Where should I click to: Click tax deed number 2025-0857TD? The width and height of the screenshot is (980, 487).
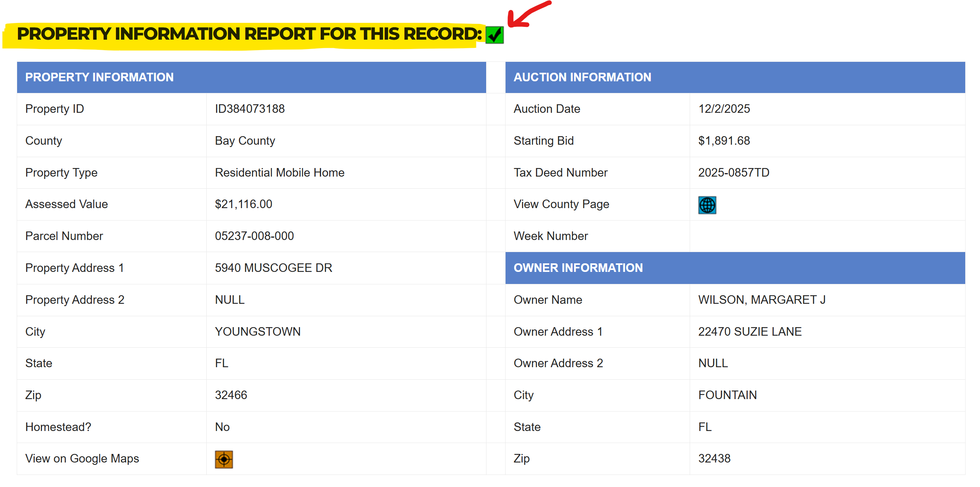pos(733,172)
